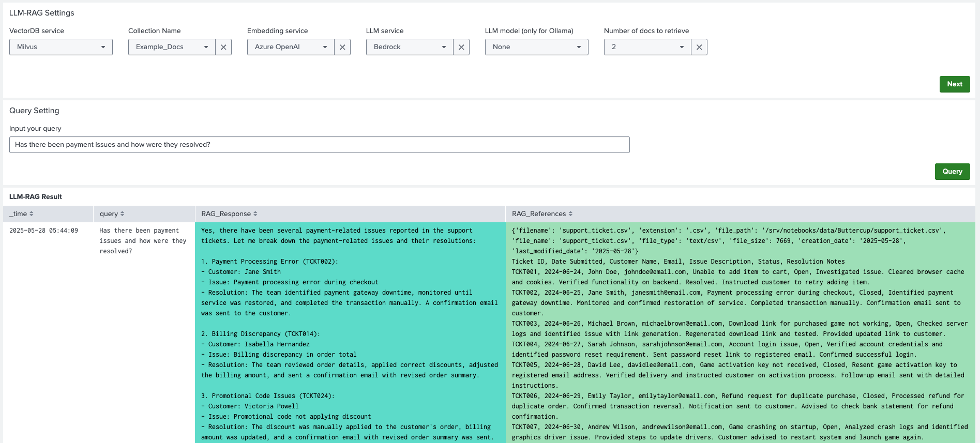Click the TCKT007 Andrew Wilson reference line

point(740,432)
